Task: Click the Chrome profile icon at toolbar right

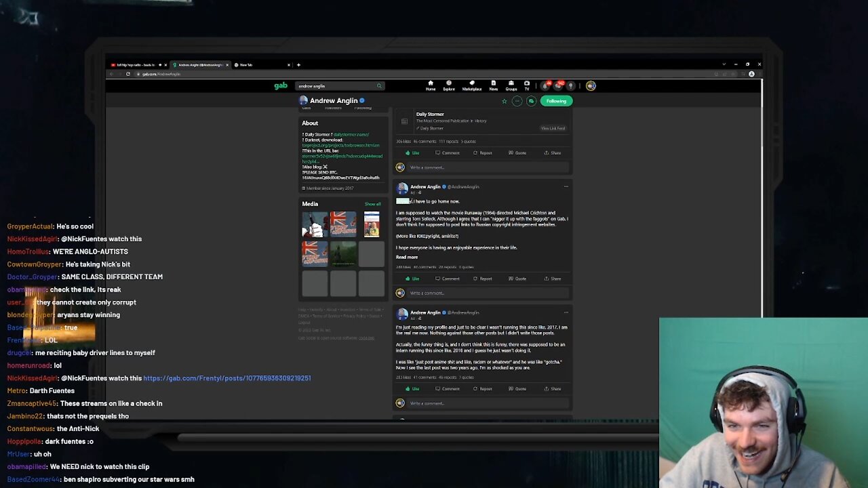Action: pos(751,74)
